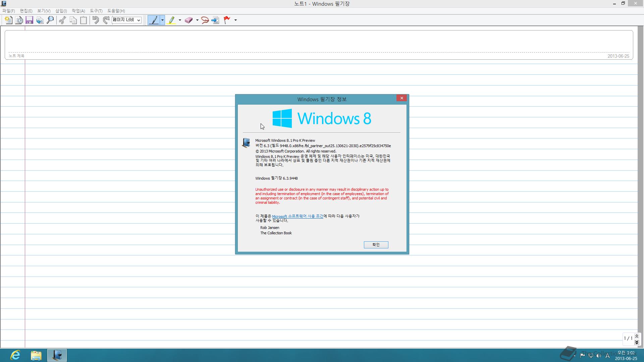Open the recent notes icon with clock
Viewport: 644px width, 362px height.
click(19, 20)
